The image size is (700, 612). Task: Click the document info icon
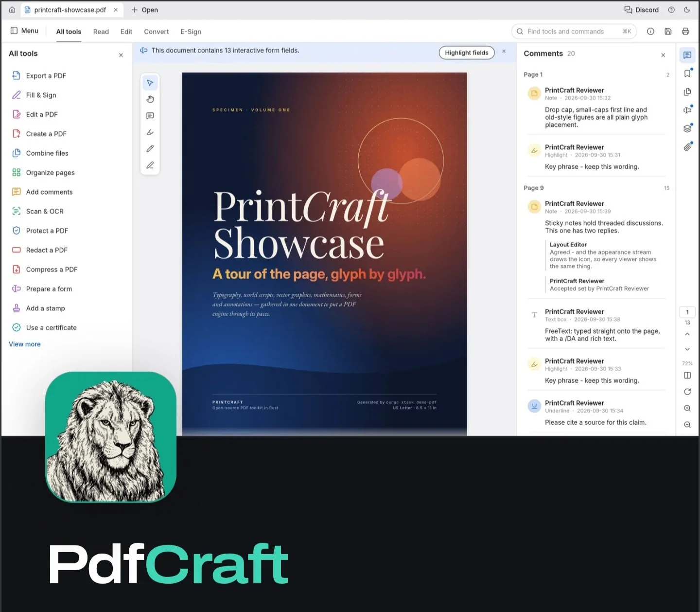650,32
